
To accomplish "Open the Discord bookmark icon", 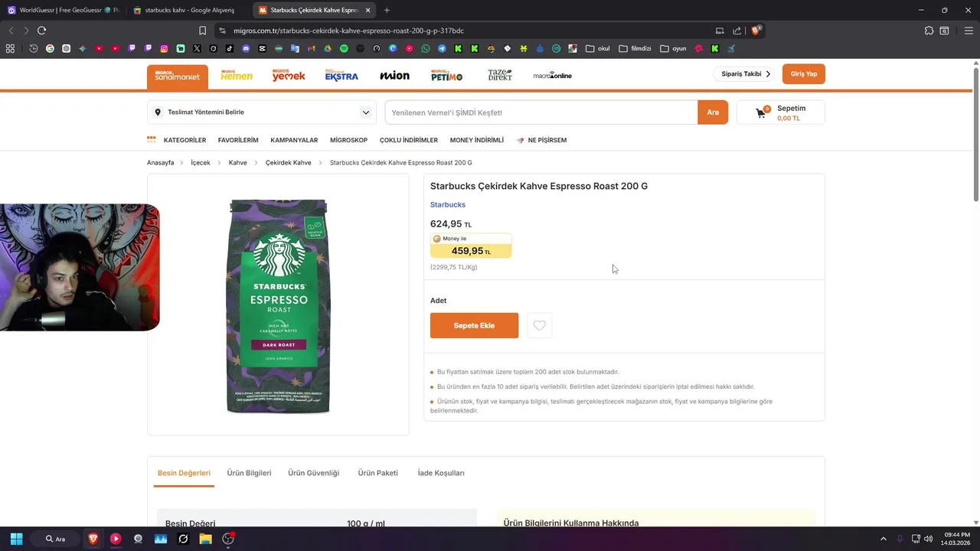I will pos(246,48).
